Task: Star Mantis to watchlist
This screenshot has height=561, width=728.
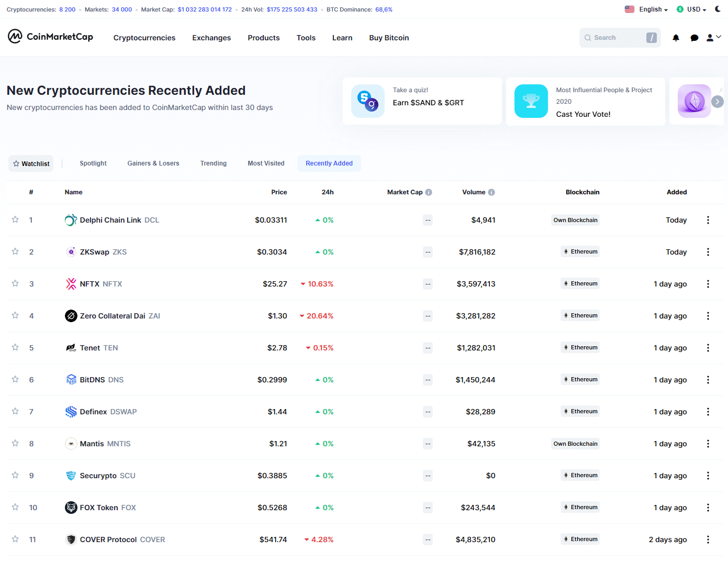Action: (x=15, y=443)
